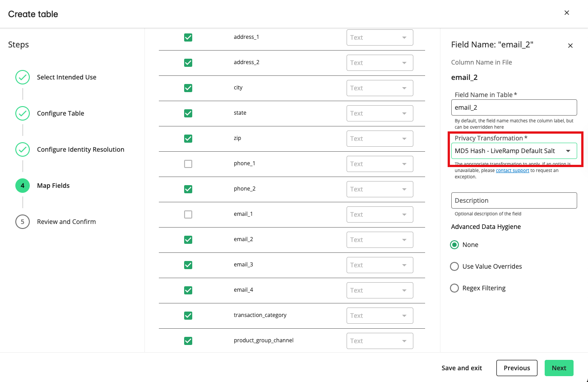This screenshot has width=588, height=382.
Task: Close the email_2 field details panel
Action: [x=570, y=46]
